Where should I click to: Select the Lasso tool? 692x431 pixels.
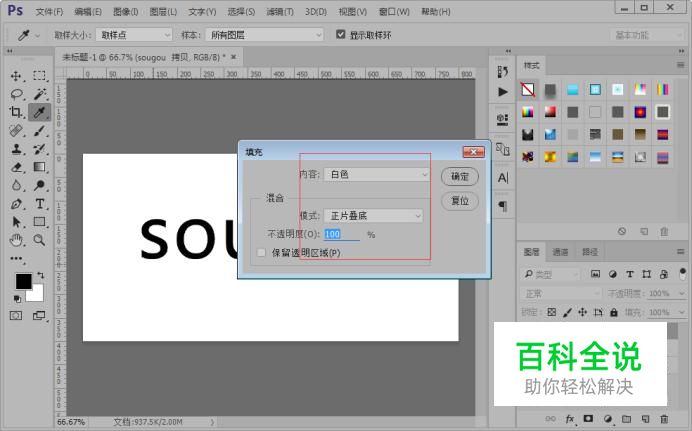[x=16, y=94]
